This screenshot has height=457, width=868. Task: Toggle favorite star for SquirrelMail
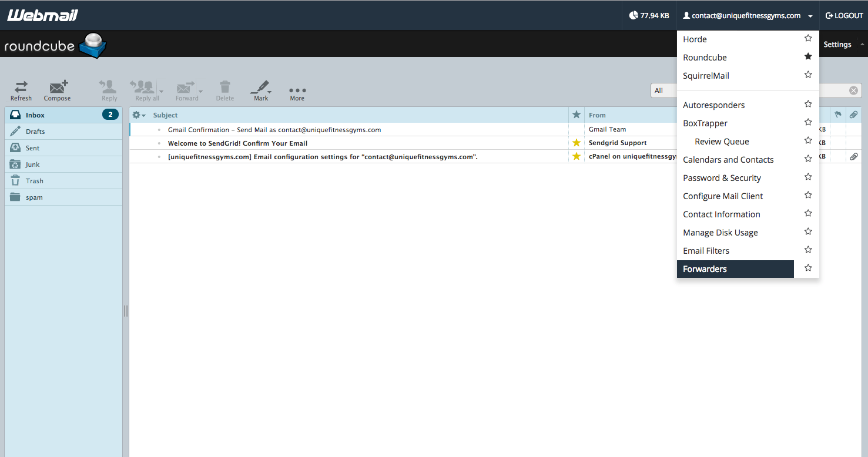coord(808,75)
